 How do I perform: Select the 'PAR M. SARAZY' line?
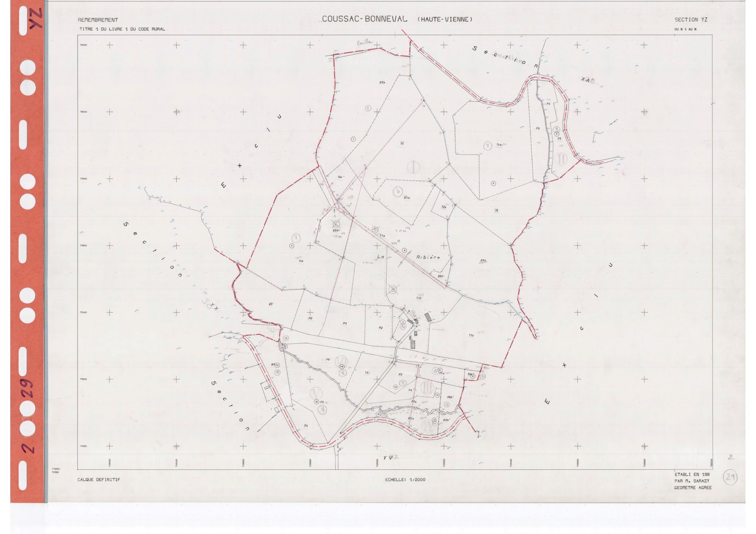(692, 481)
